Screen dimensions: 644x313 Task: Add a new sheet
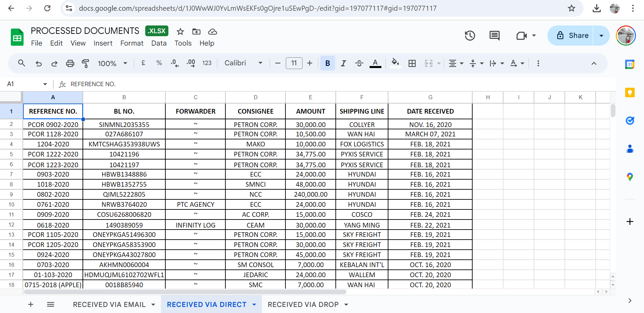coord(31,304)
